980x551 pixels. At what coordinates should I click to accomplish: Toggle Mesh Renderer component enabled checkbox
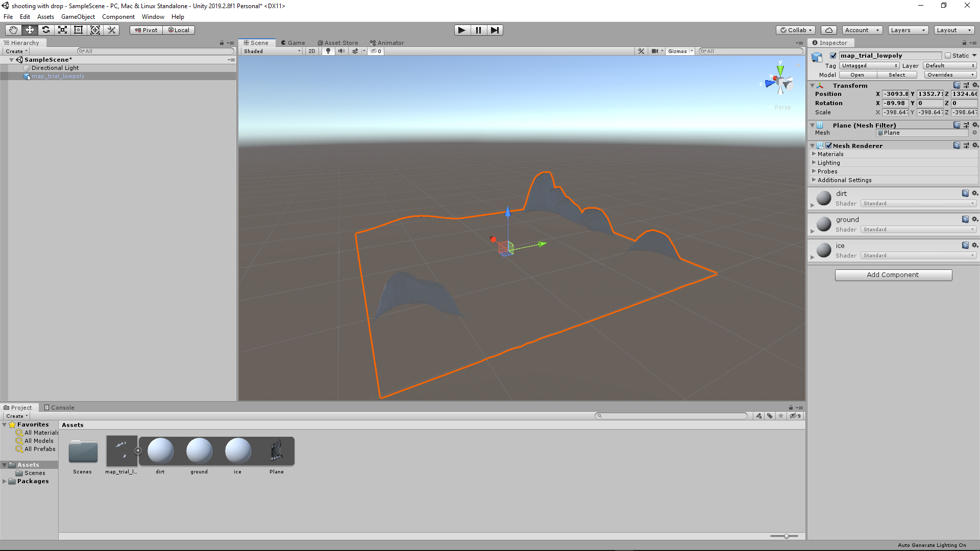tap(828, 145)
